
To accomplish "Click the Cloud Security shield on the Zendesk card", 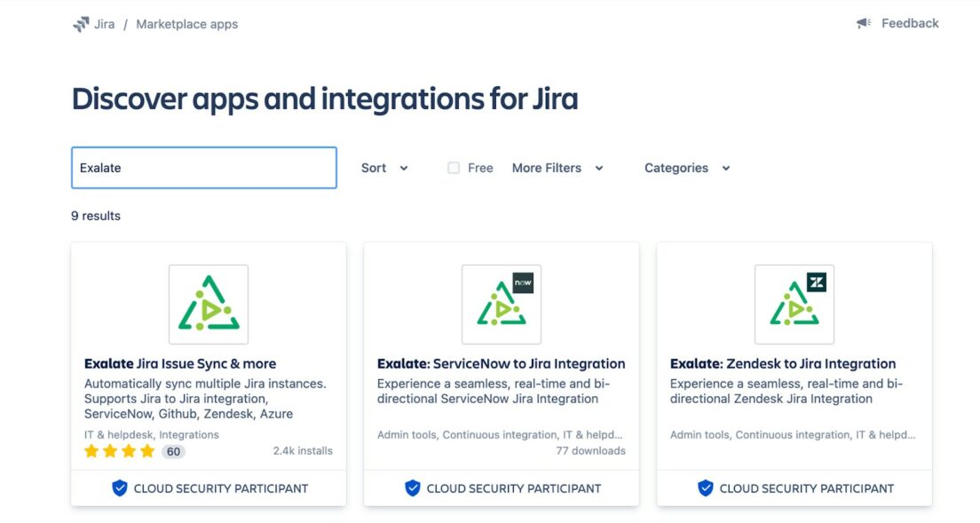I will point(705,487).
